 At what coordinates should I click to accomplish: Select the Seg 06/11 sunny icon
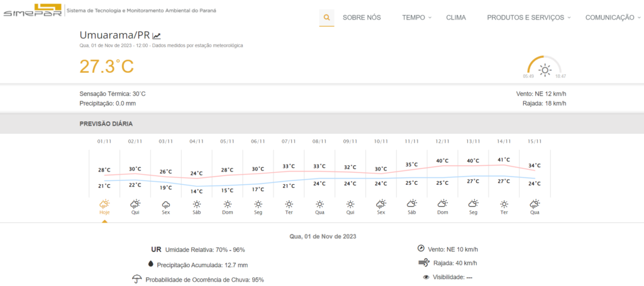click(258, 204)
